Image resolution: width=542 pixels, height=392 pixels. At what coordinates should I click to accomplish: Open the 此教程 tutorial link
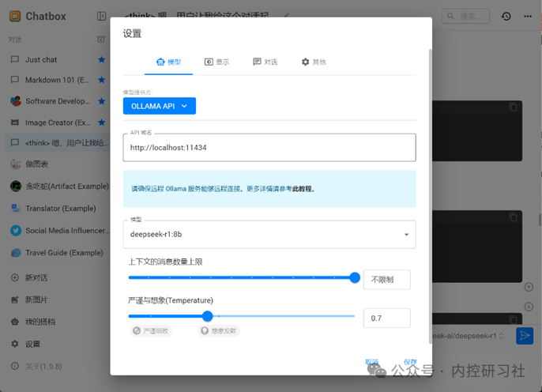click(x=302, y=189)
